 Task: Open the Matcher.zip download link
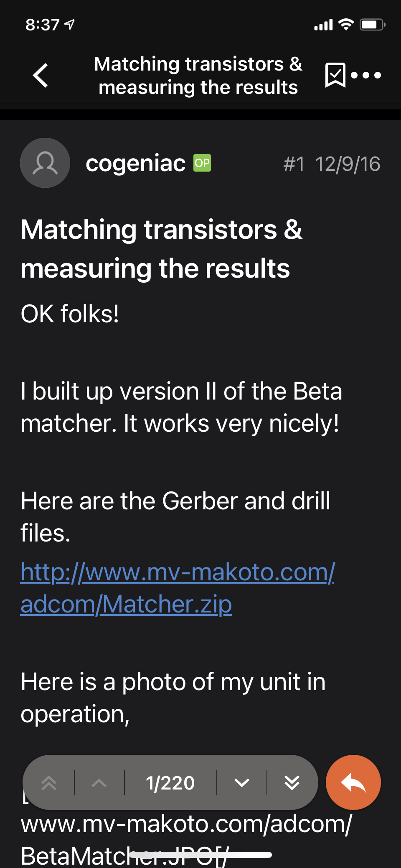point(178,588)
